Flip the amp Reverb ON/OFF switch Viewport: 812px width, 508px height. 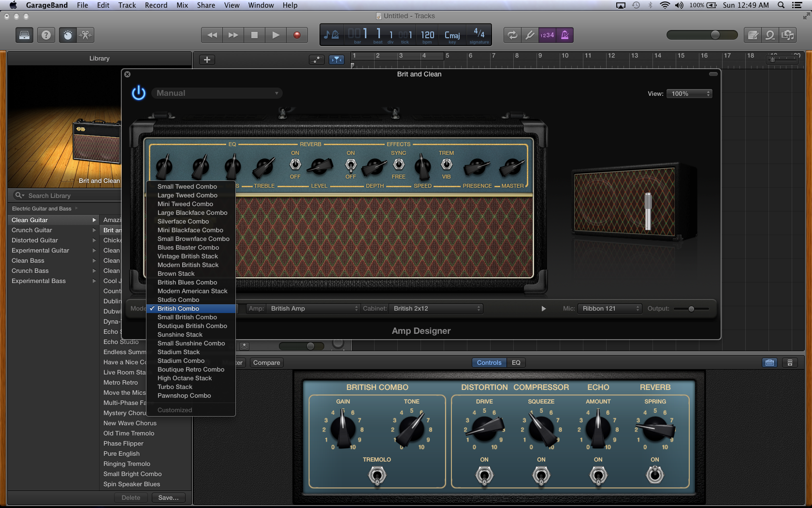295,164
